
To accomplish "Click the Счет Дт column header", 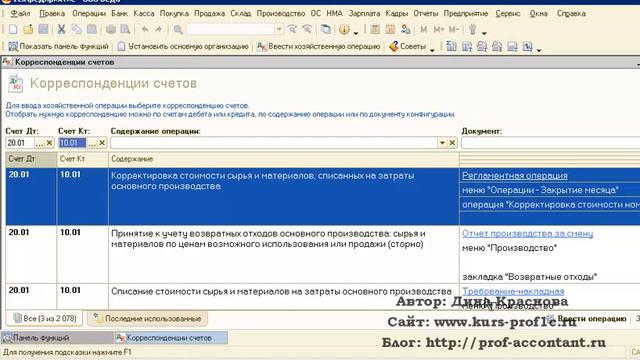I will [x=31, y=159].
